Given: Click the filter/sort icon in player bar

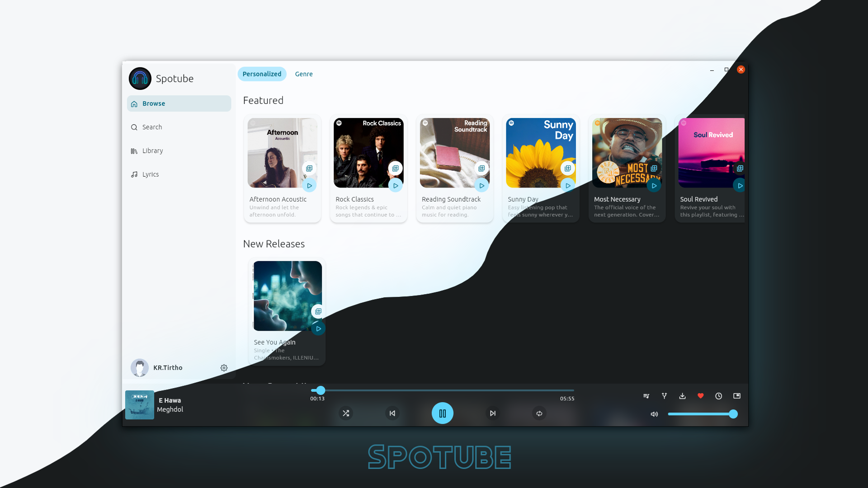Looking at the screenshot, I should click(x=664, y=396).
